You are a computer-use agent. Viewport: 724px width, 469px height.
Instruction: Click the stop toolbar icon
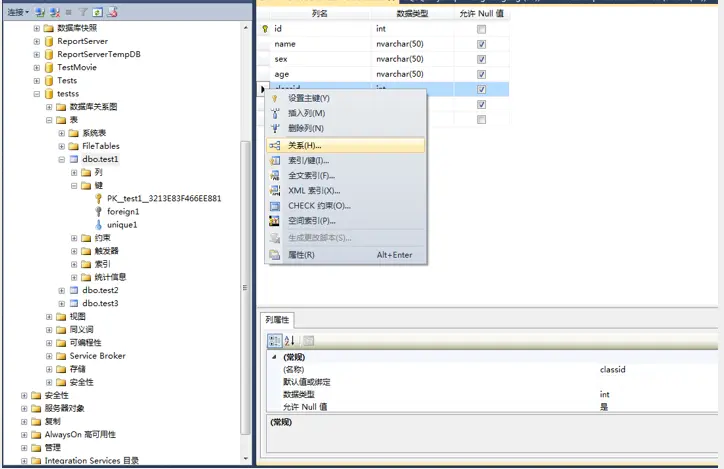pyautogui.click(x=69, y=12)
